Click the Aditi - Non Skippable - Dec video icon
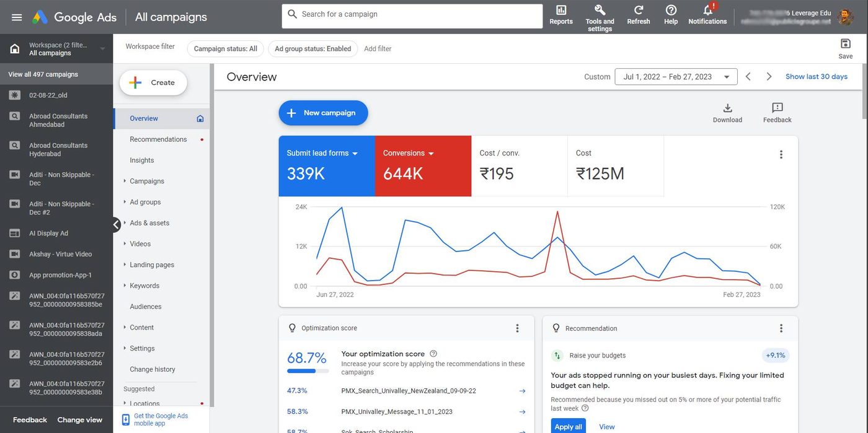868x433 pixels. (x=15, y=175)
